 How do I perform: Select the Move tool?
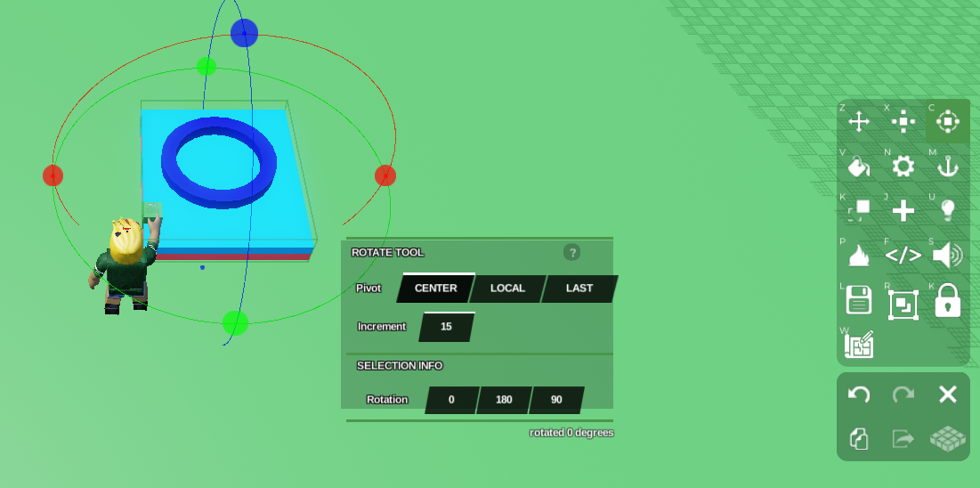[x=859, y=122]
